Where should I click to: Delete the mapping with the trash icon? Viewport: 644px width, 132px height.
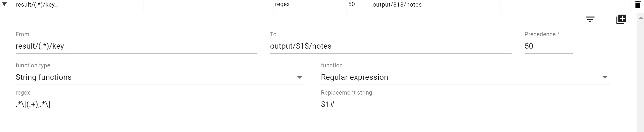tap(638, 4)
